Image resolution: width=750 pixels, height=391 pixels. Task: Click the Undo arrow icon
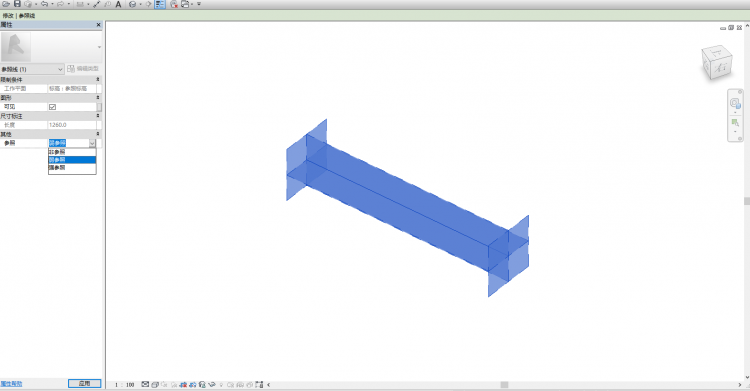(44, 4)
